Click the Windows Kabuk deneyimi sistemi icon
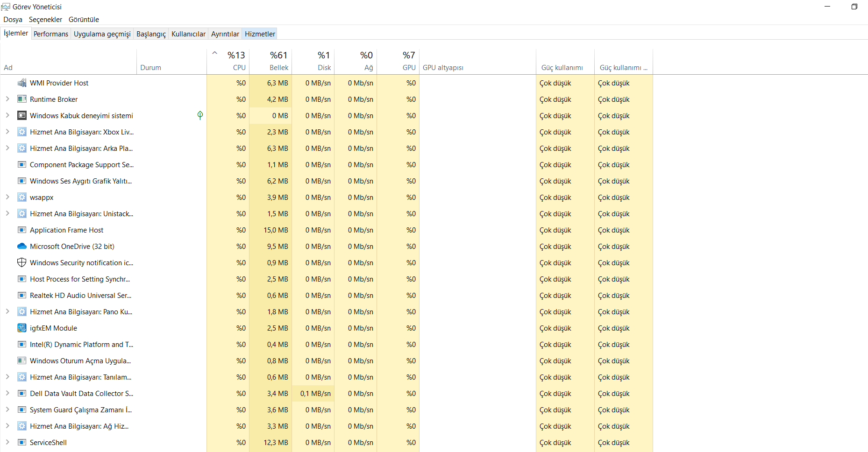This screenshot has width=868, height=452. click(x=21, y=116)
